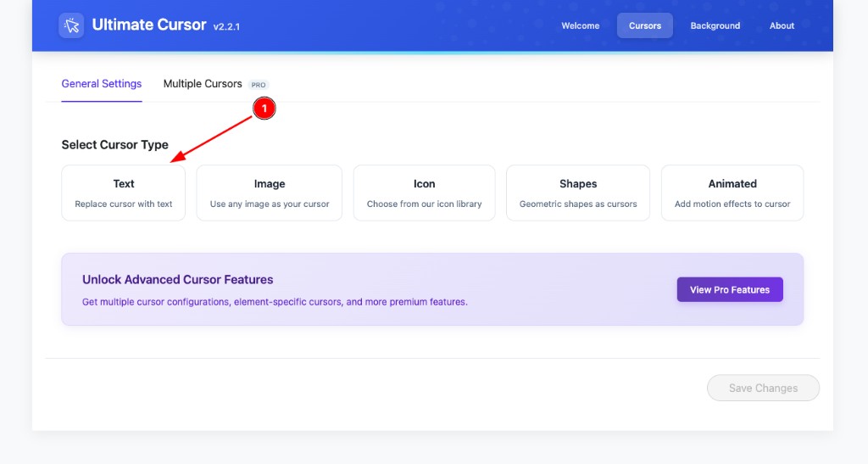868x464 pixels.
Task: Select the General Settings tab
Action: [x=102, y=84]
